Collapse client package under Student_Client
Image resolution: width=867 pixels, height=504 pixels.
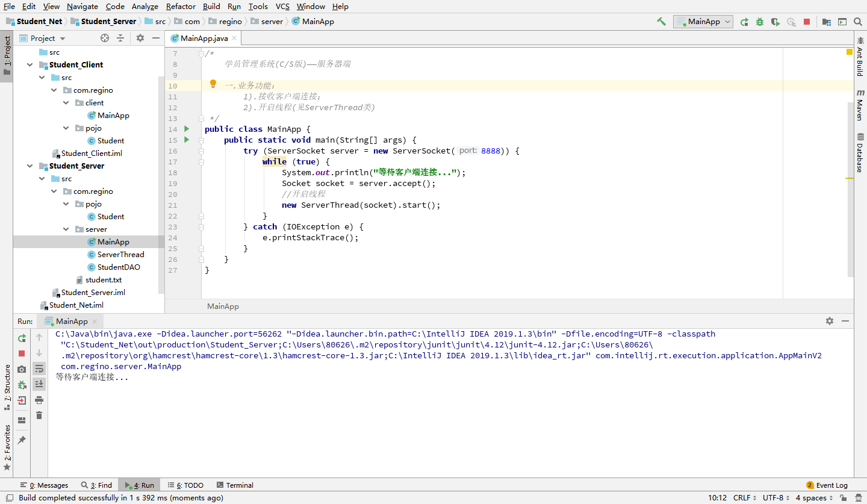tap(66, 102)
